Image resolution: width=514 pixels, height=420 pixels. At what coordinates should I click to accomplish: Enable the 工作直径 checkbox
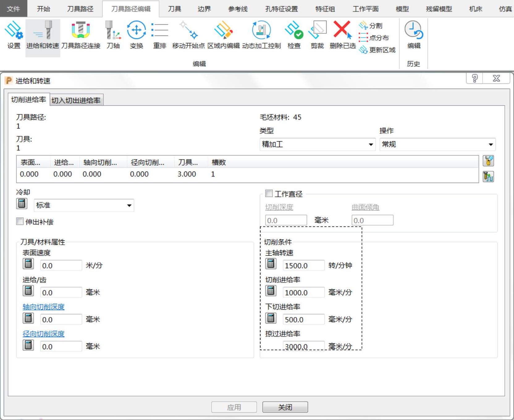269,194
